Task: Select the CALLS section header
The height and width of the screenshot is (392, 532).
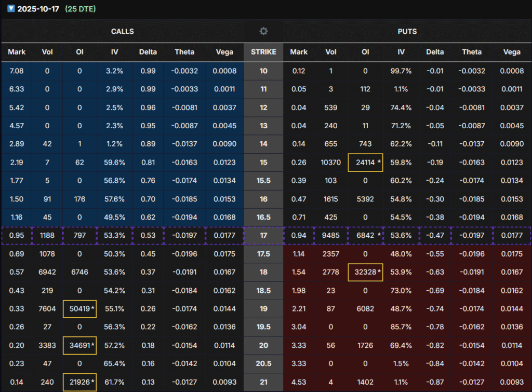Action: tap(122, 31)
